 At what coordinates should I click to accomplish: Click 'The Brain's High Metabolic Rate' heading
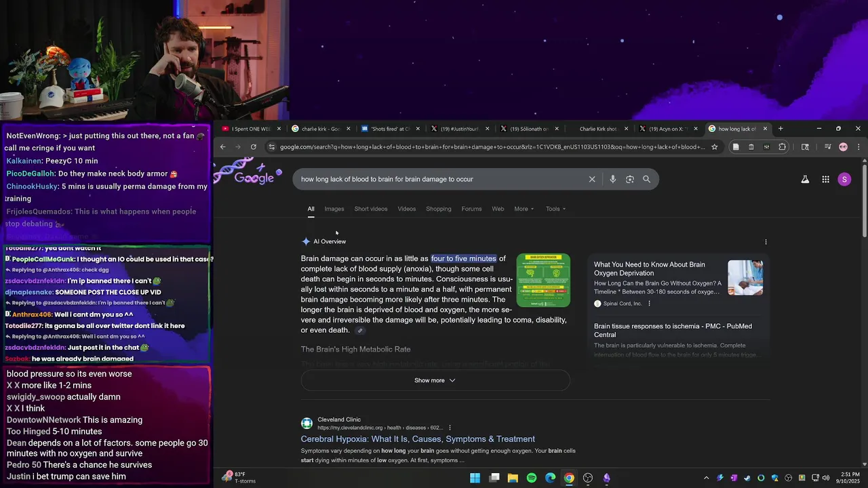(356, 350)
